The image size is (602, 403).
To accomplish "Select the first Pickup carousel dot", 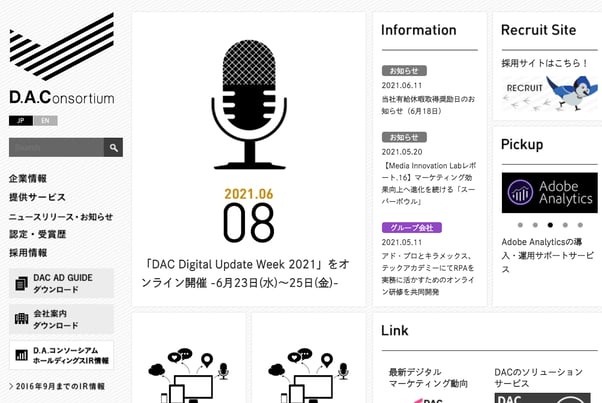I will point(520,225).
